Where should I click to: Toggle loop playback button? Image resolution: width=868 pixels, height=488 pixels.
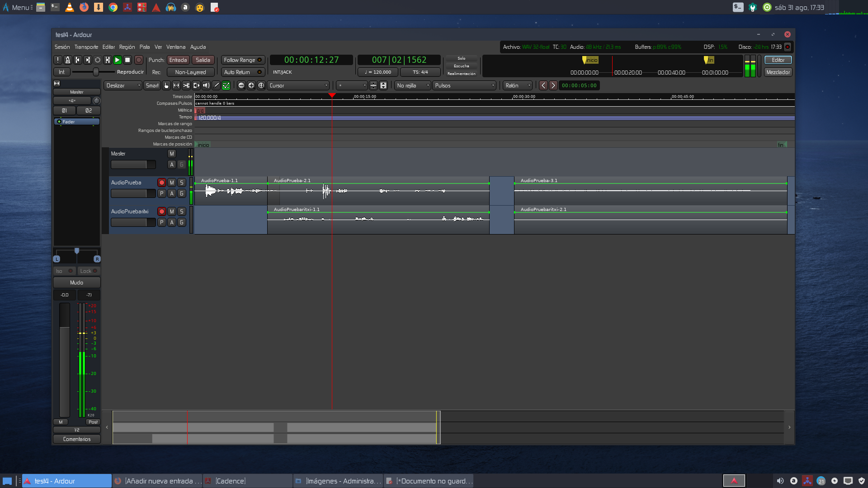98,60
